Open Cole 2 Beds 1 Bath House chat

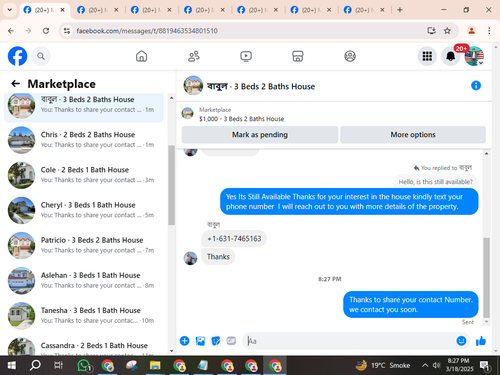[84, 175]
